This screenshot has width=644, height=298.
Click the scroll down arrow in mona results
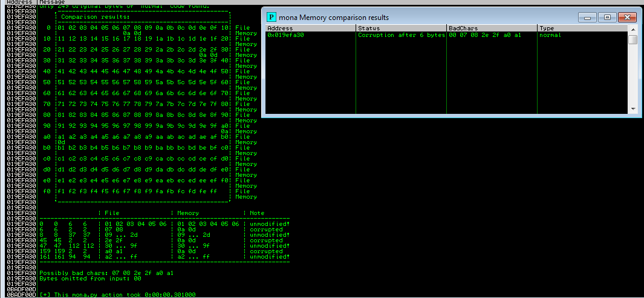coord(633,109)
